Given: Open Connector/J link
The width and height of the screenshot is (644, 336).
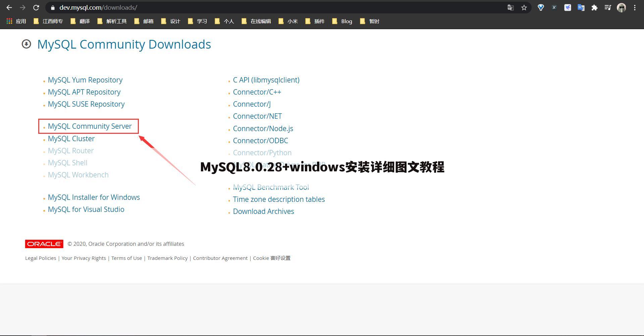Looking at the screenshot, I should (x=252, y=104).
